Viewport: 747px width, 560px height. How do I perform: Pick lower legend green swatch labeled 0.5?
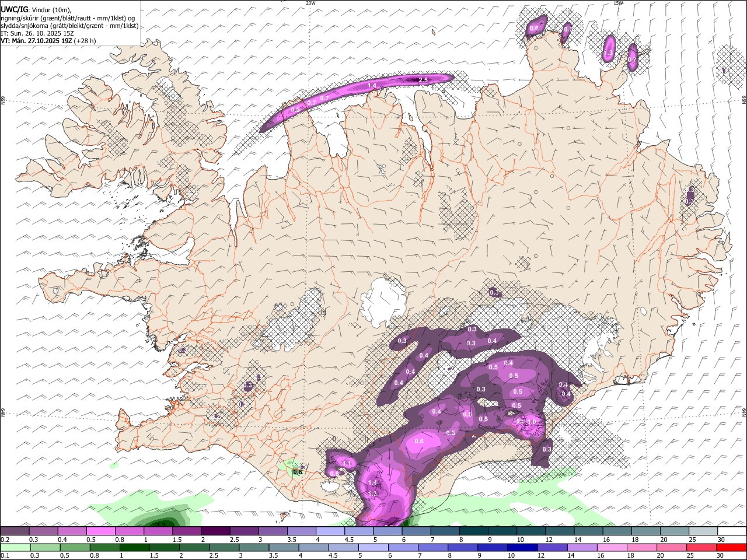[75, 547]
